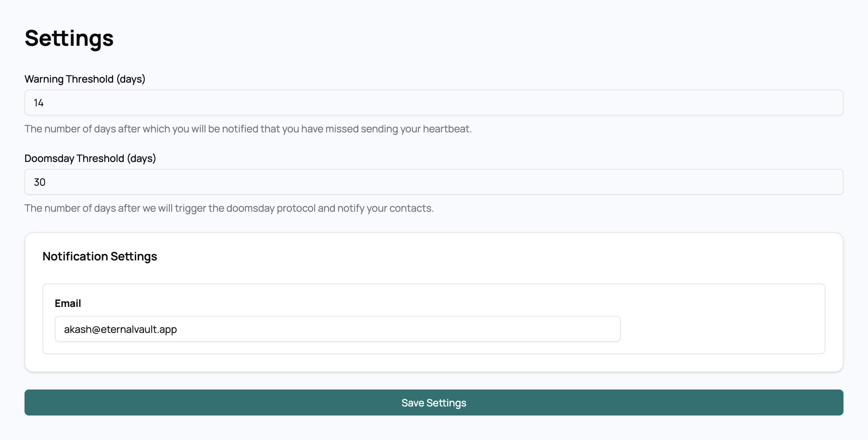Select the doomsday protocol description text
This screenshot has height=440, width=868.
[x=229, y=208]
